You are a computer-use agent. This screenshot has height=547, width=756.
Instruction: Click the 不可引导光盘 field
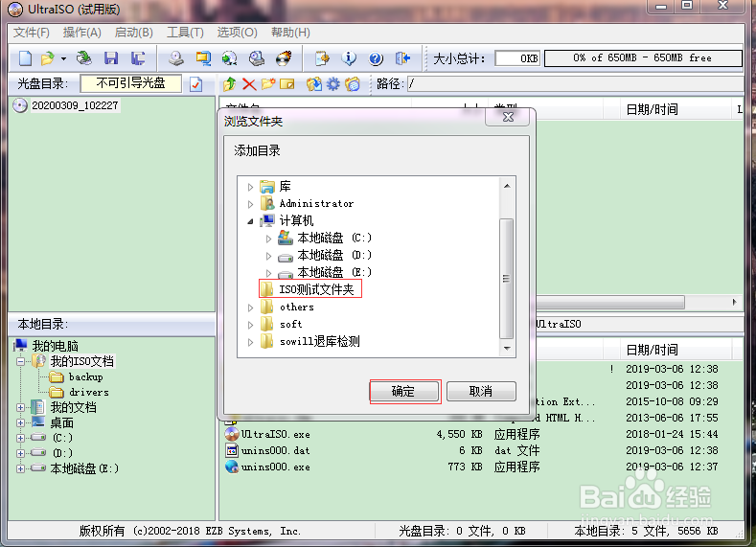tap(130, 83)
